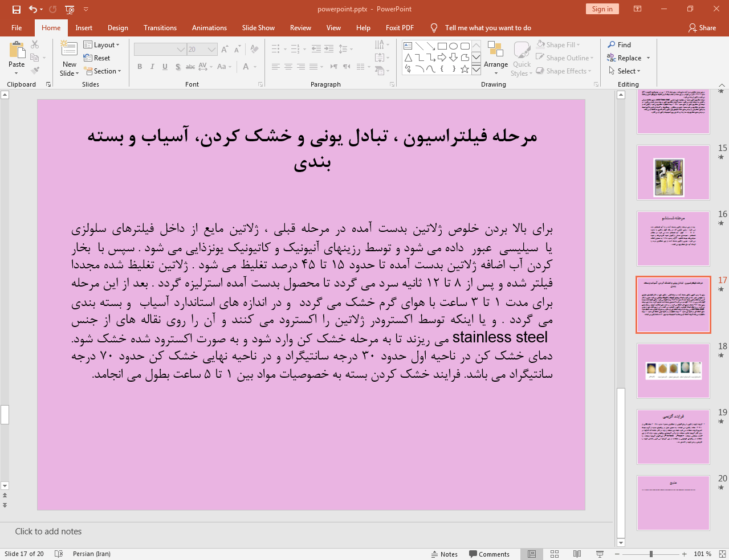Image resolution: width=729 pixels, height=560 pixels.
Task: Expand the font size combo box
Action: (211, 50)
